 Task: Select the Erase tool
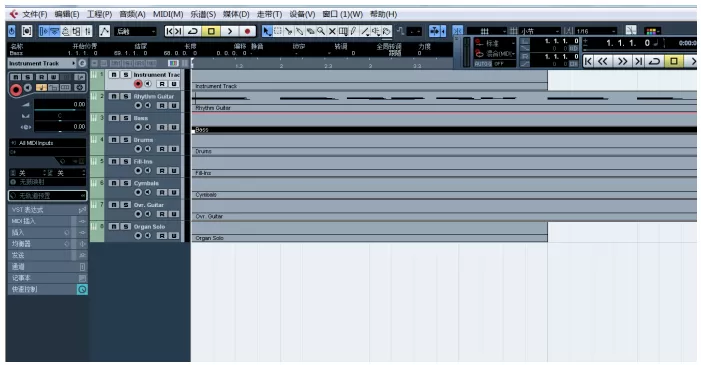click(x=310, y=31)
